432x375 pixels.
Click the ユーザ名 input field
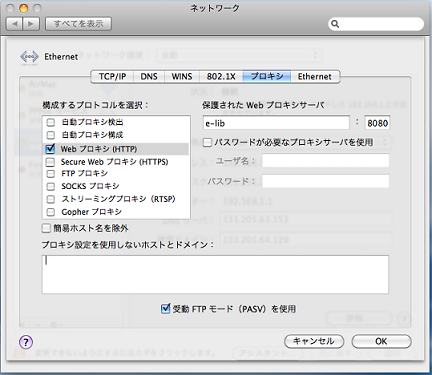point(325,161)
